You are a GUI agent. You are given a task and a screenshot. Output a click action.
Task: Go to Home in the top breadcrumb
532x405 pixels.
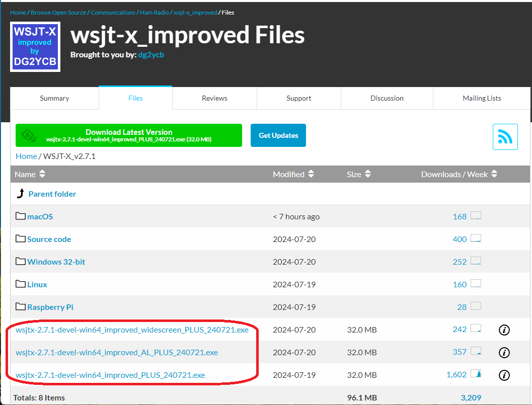pyautogui.click(x=18, y=13)
